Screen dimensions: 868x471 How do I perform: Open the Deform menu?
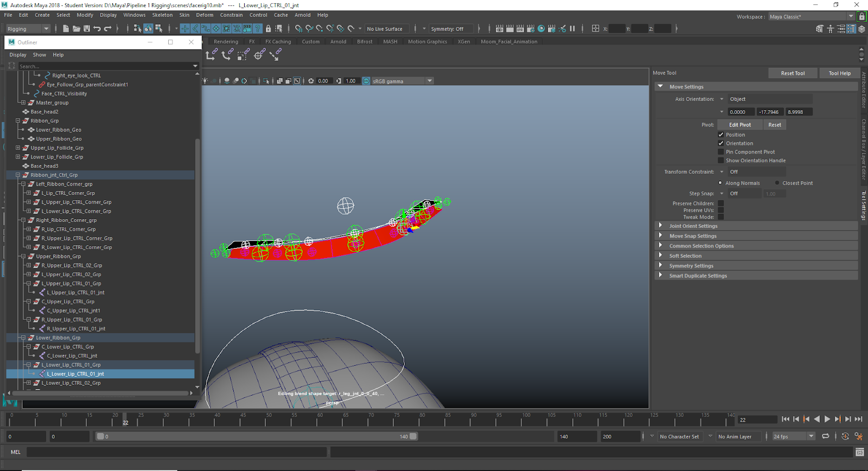click(x=205, y=15)
